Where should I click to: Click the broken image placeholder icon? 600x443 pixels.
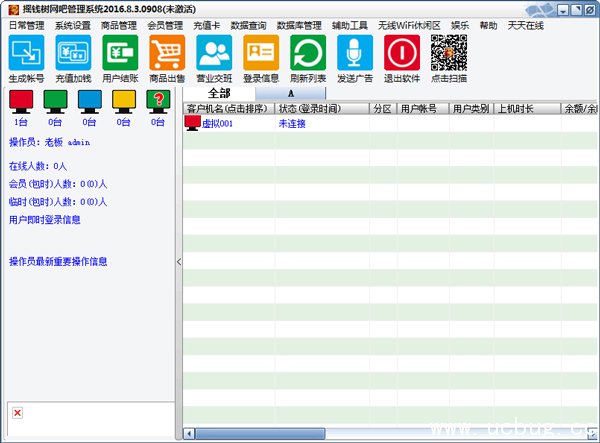click(17, 413)
